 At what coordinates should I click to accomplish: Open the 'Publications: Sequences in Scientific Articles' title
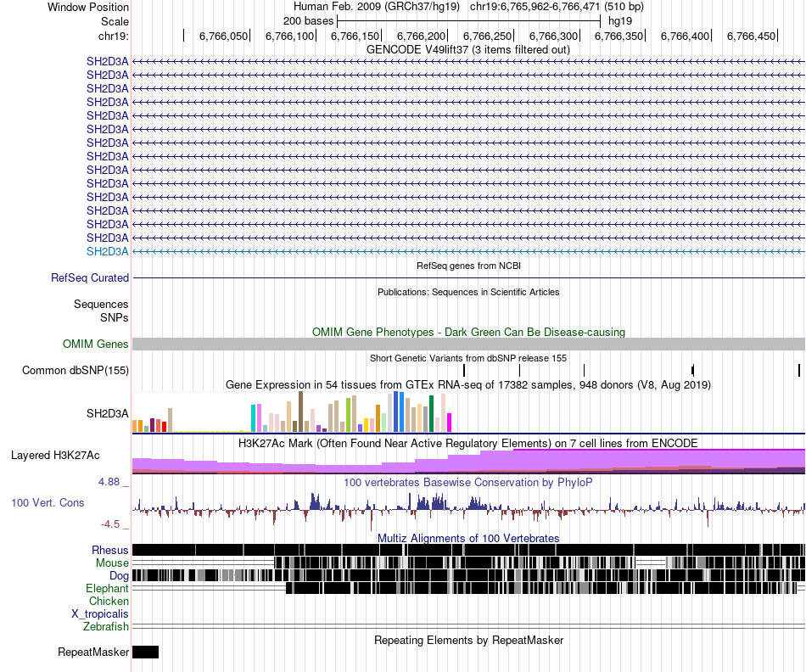pyautogui.click(x=468, y=292)
